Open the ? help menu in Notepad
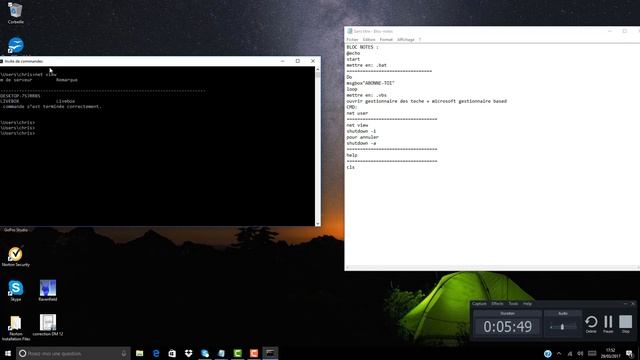 click(x=420, y=40)
